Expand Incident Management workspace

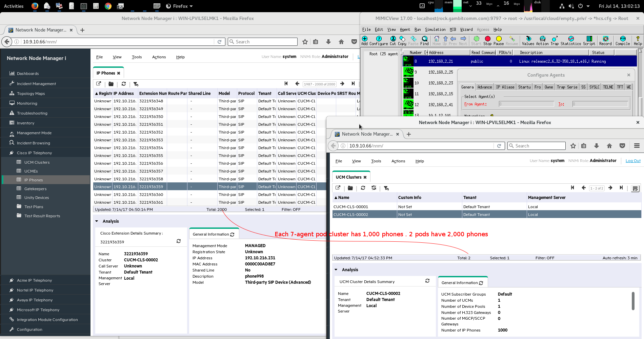tap(36, 84)
